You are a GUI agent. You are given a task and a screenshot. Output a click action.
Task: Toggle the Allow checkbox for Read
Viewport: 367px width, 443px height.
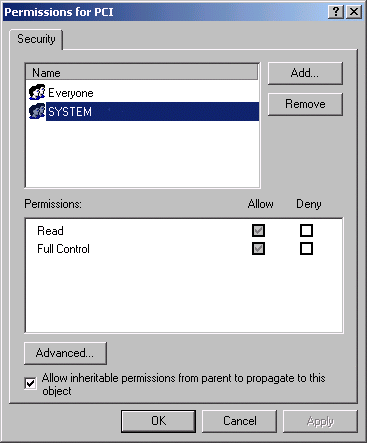(x=258, y=230)
